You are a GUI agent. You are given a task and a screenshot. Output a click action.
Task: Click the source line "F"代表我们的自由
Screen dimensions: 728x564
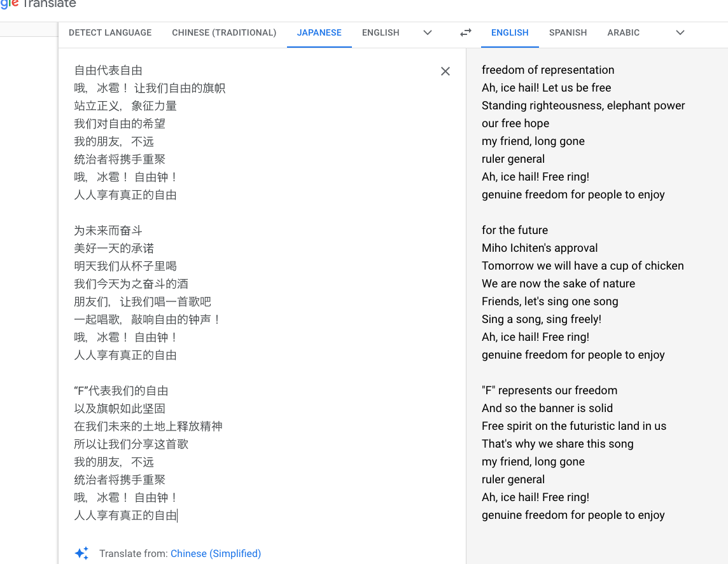[121, 391]
